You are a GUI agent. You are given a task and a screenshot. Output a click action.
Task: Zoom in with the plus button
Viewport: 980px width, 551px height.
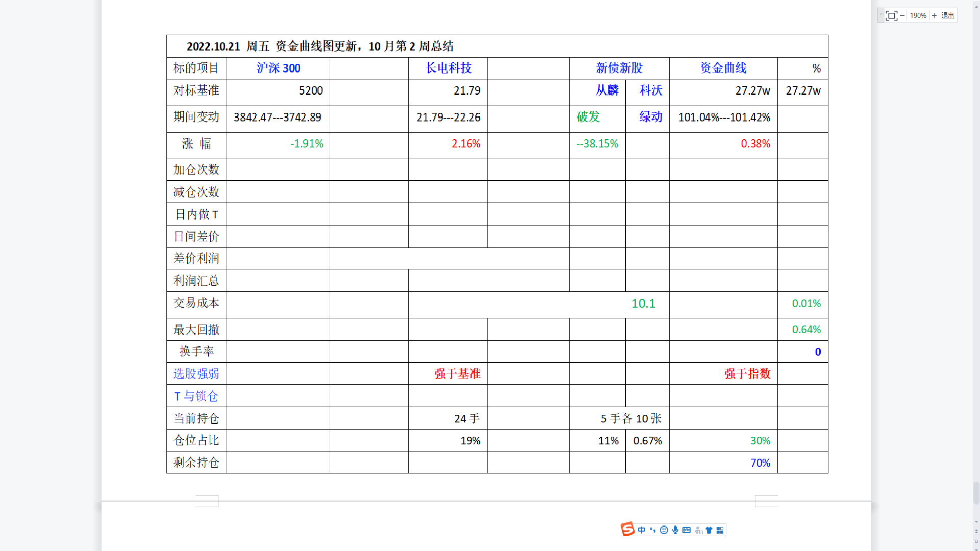tap(934, 15)
